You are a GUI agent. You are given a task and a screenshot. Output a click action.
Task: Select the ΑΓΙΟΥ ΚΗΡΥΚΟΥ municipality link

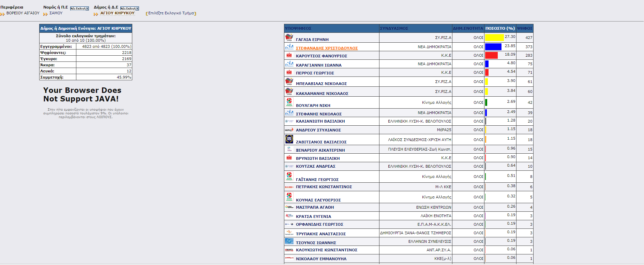(117, 13)
